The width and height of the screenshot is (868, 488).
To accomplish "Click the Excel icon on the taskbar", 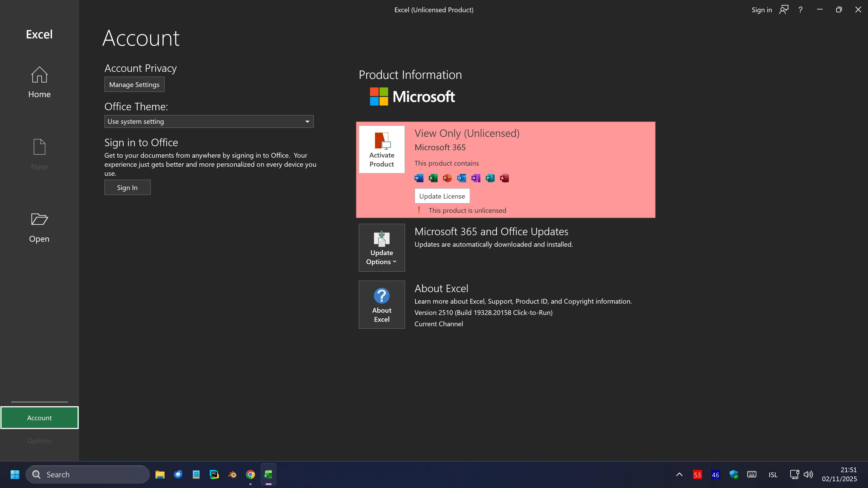I will (269, 474).
